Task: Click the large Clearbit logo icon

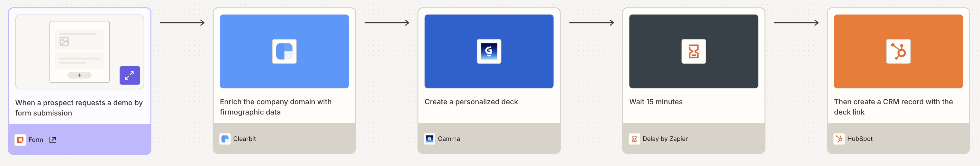Action: (284, 51)
